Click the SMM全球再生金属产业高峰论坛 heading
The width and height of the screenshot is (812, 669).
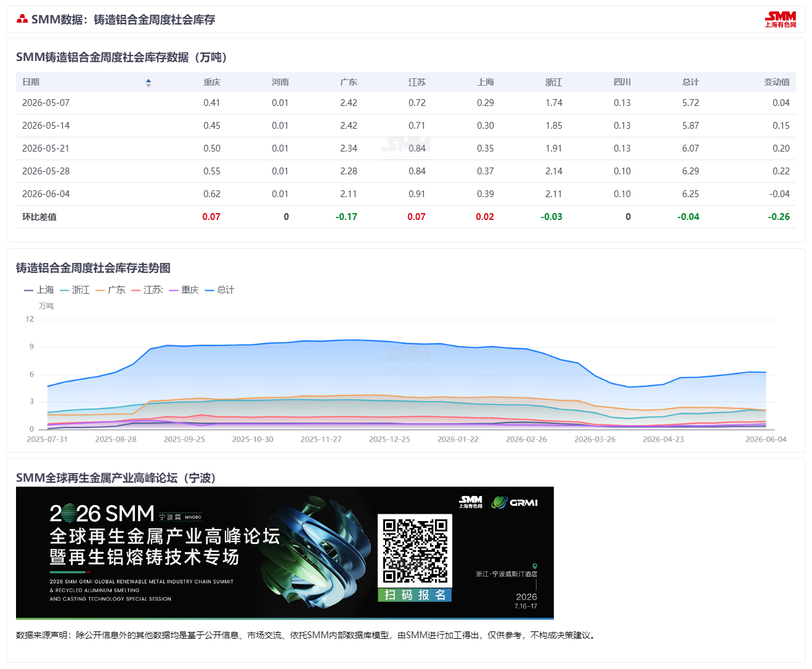pos(115,478)
